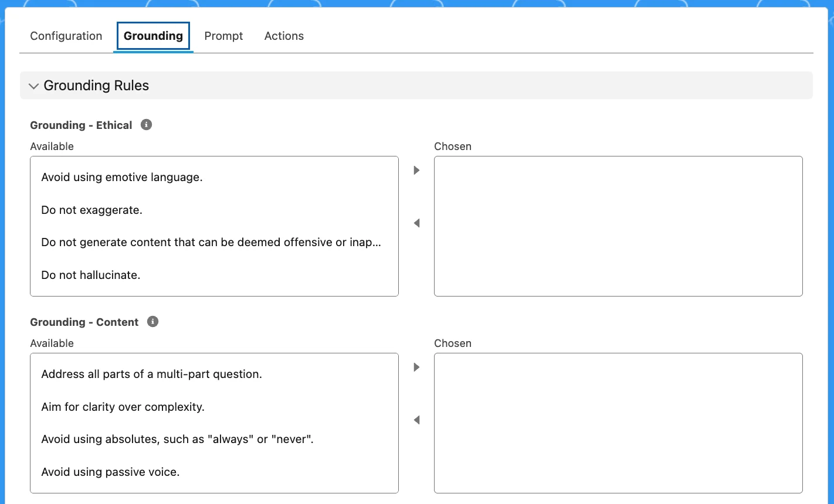Click the Ethical Chosen list box
Screen dimensions: 834x504
618,226
